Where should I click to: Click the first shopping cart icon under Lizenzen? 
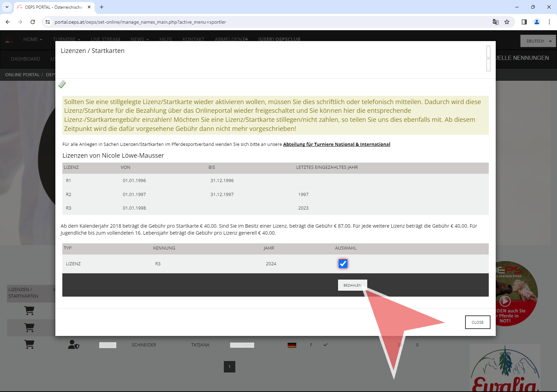click(x=29, y=311)
